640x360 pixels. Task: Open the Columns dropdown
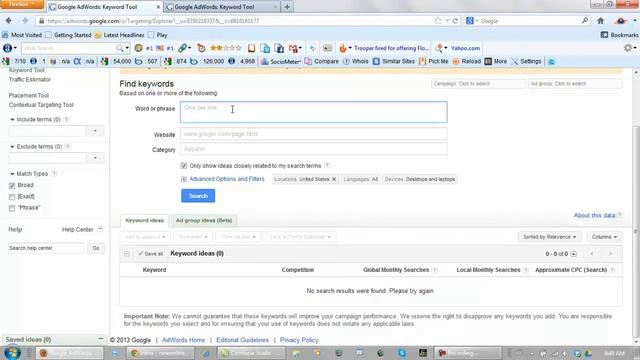pyautogui.click(x=604, y=237)
